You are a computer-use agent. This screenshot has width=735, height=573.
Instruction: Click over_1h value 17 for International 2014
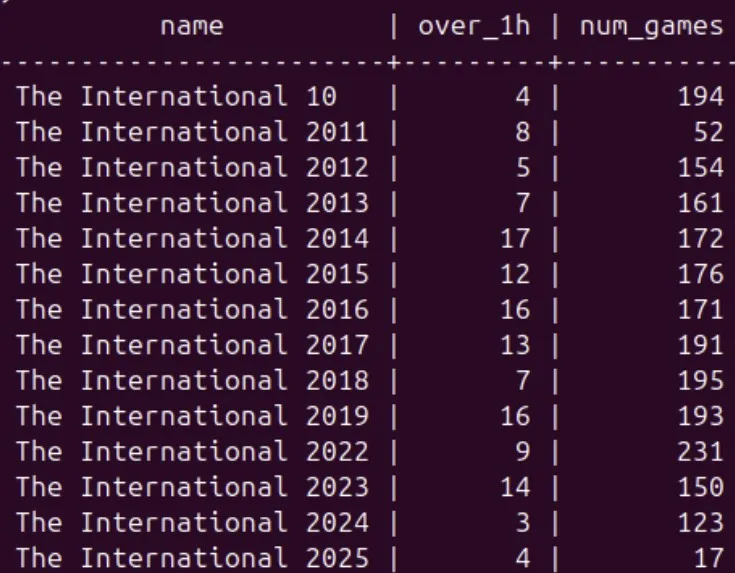coord(515,239)
